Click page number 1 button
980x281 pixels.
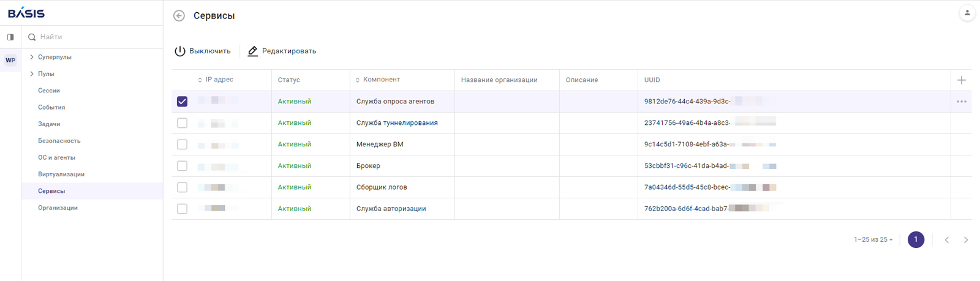click(916, 240)
